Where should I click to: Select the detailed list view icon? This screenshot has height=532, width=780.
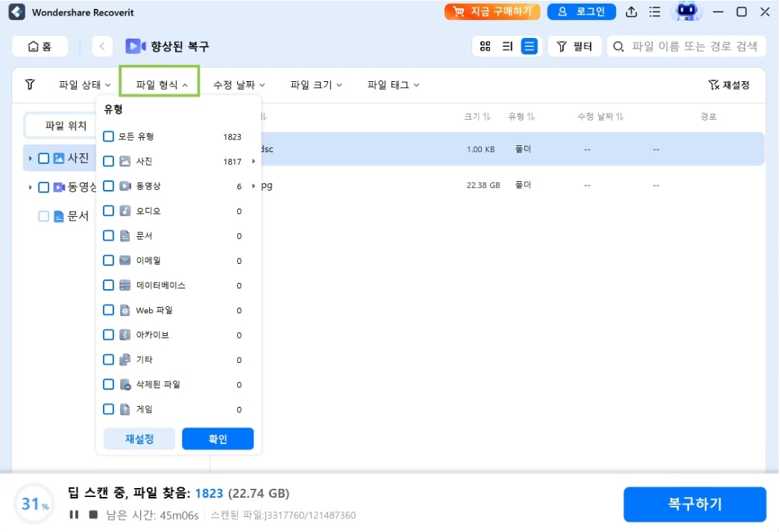[x=529, y=46]
